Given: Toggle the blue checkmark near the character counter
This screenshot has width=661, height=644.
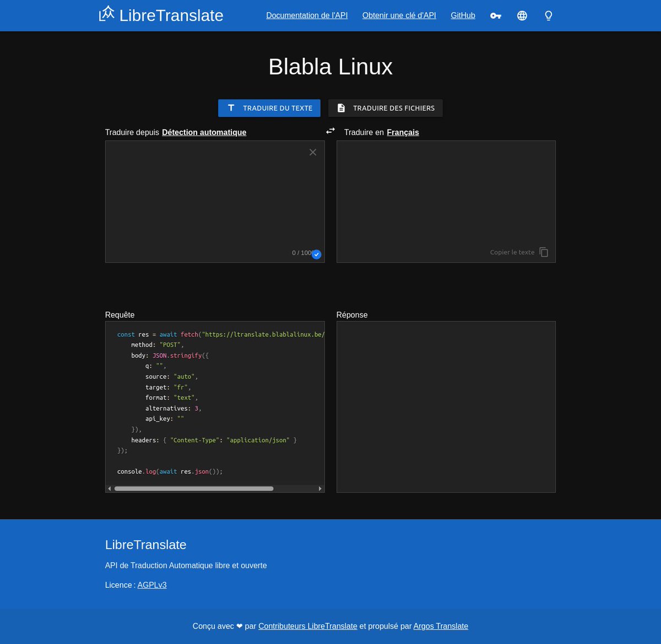Looking at the screenshot, I should [x=316, y=255].
